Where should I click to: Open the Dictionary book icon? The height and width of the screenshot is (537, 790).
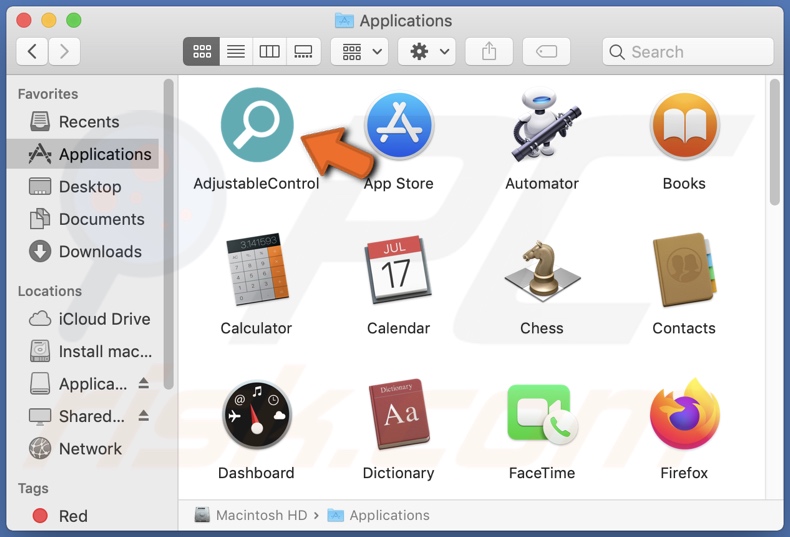(x=399, y=414)
